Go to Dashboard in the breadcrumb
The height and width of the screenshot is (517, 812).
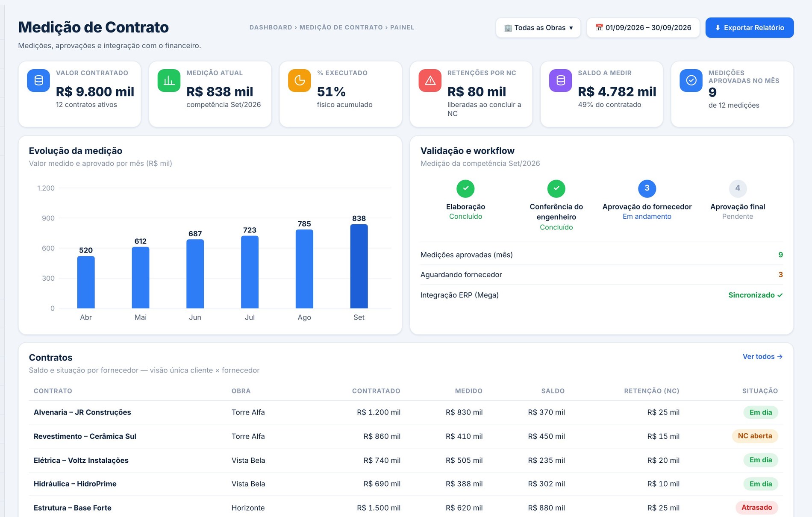[271, 27]
